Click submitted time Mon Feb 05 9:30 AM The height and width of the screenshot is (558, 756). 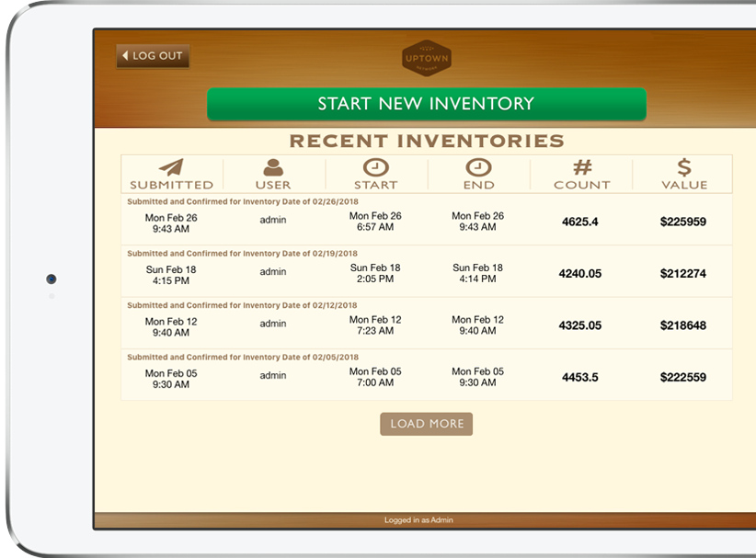[171, 379]
